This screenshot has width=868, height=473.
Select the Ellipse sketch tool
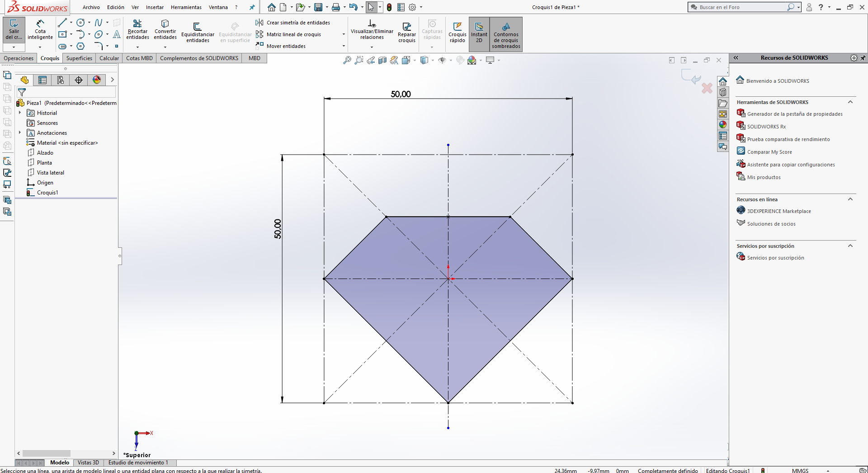(99, 34)
